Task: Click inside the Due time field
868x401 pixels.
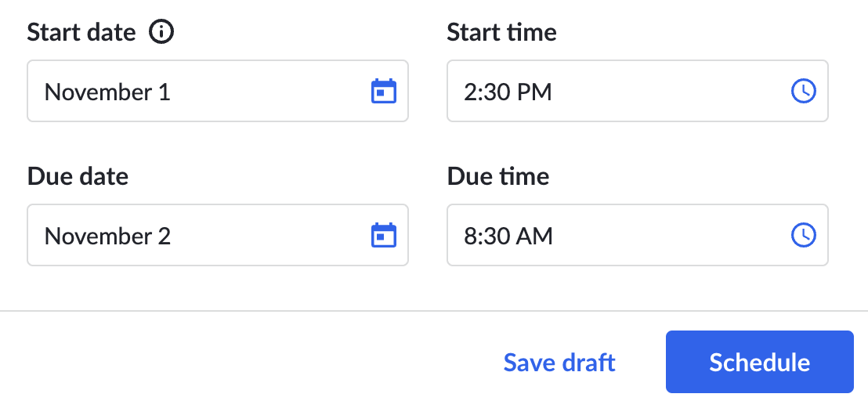Action: 637,235
